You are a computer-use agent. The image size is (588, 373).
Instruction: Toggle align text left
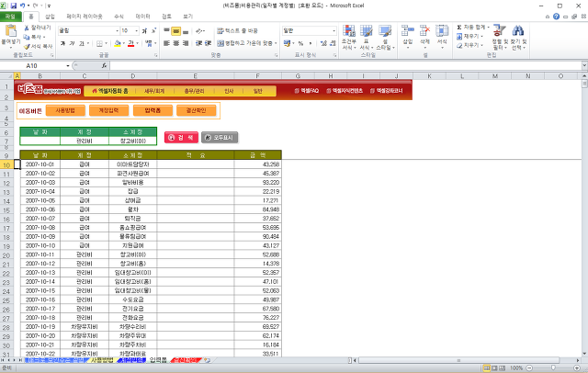[x=166, y=43]
